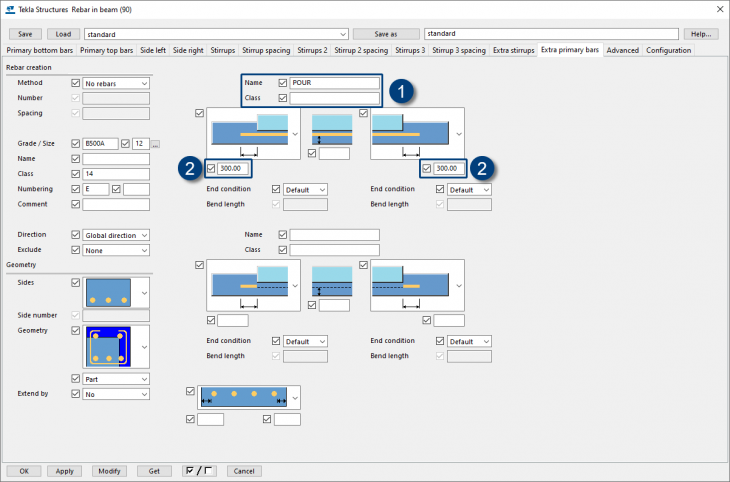Click the Tekla Structures app icon in title bar
The image size is (730, 482).
point(10,9)
